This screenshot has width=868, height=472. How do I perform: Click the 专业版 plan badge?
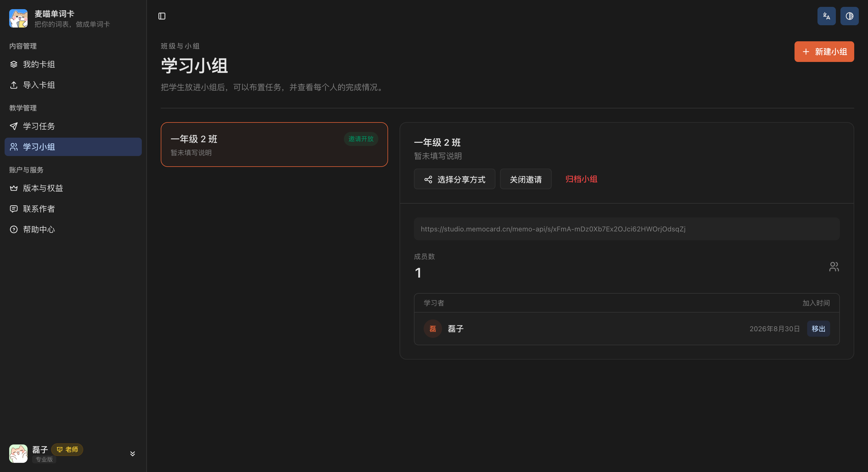pos(44,459)
